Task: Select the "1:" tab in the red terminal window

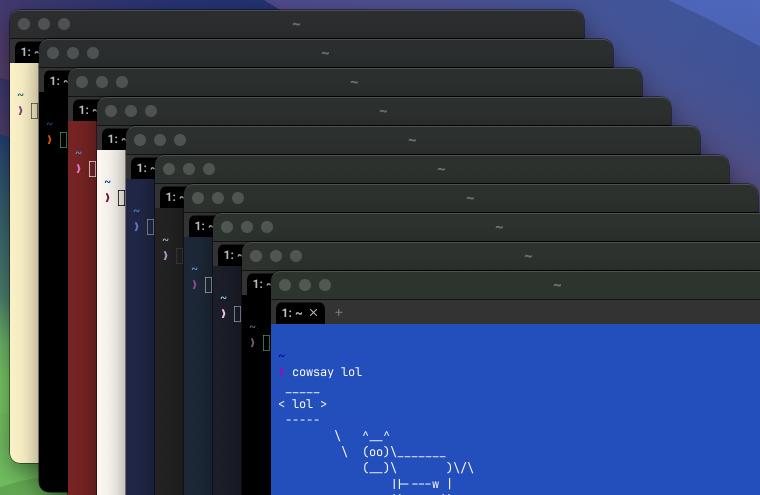Action: (85, 110)
